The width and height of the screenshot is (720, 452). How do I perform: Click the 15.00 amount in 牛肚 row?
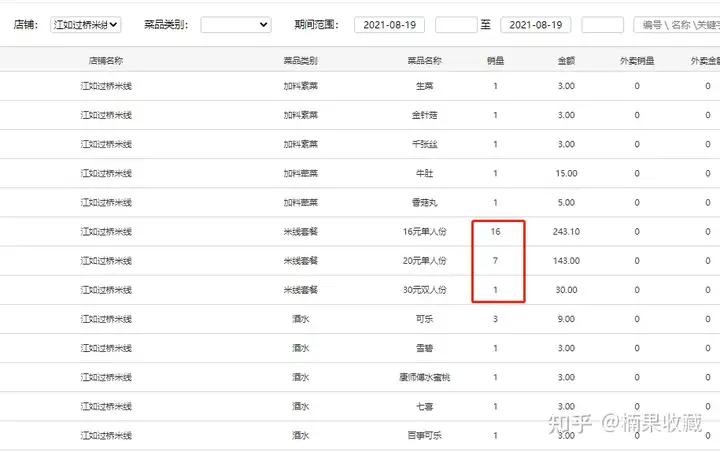(x=566, y=174)
